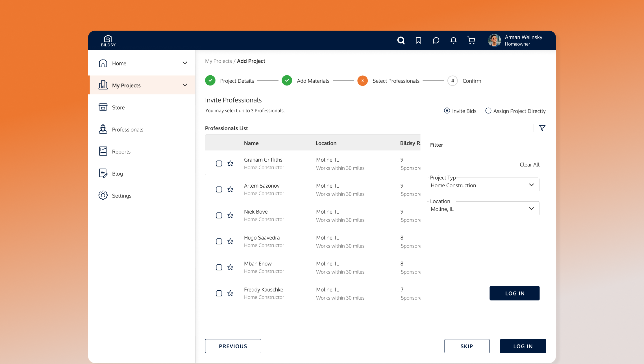The width and height of the screenshot is (644, 364).
Task: Select Freddy Kauschke's checkbox
Action: [219, 293]
